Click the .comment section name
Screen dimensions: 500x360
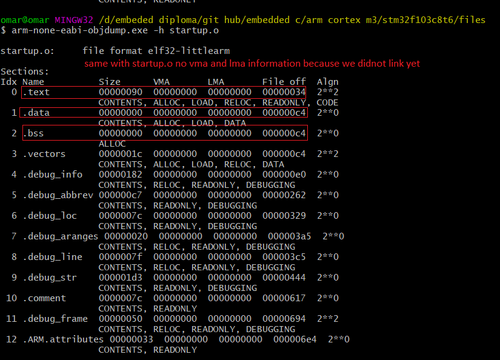point(44,298)
